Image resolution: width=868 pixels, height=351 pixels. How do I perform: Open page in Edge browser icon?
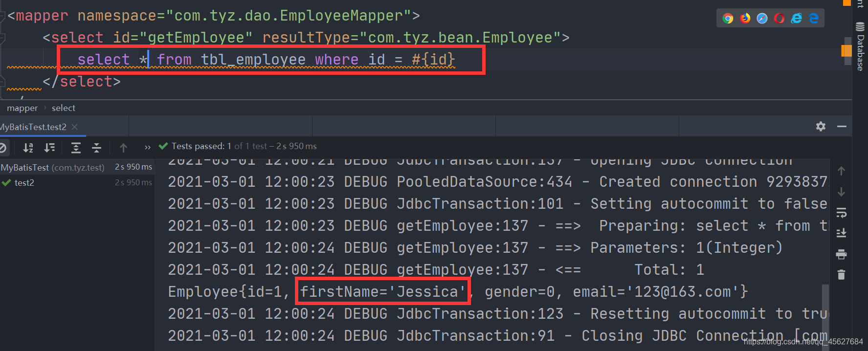[x=814, y=19]
